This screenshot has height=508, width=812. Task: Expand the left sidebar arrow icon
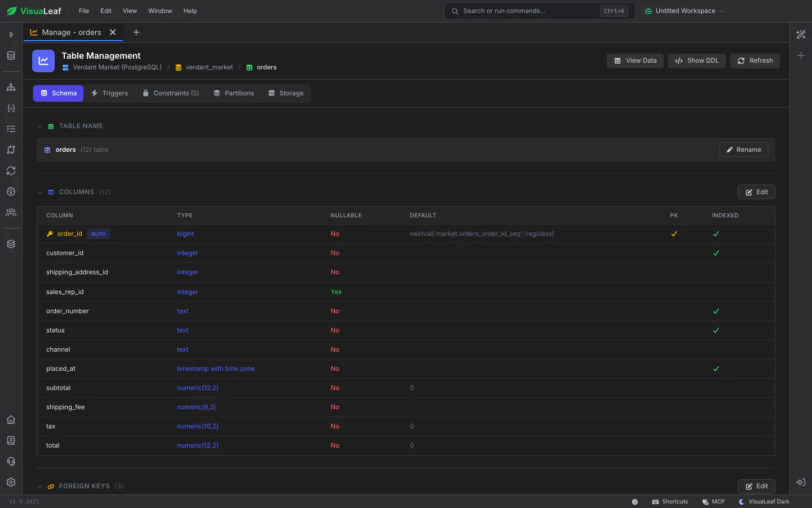click(11, 34)
